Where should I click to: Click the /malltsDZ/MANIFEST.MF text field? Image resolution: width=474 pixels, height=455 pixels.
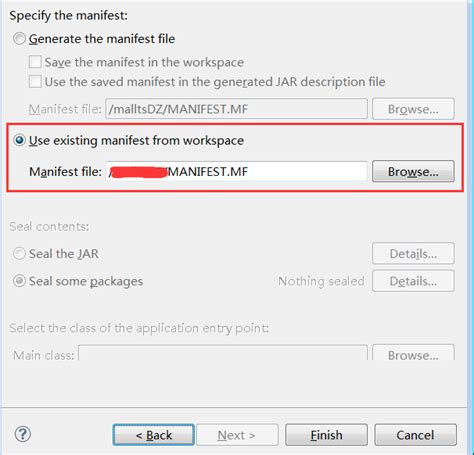(x=237, y=109)
